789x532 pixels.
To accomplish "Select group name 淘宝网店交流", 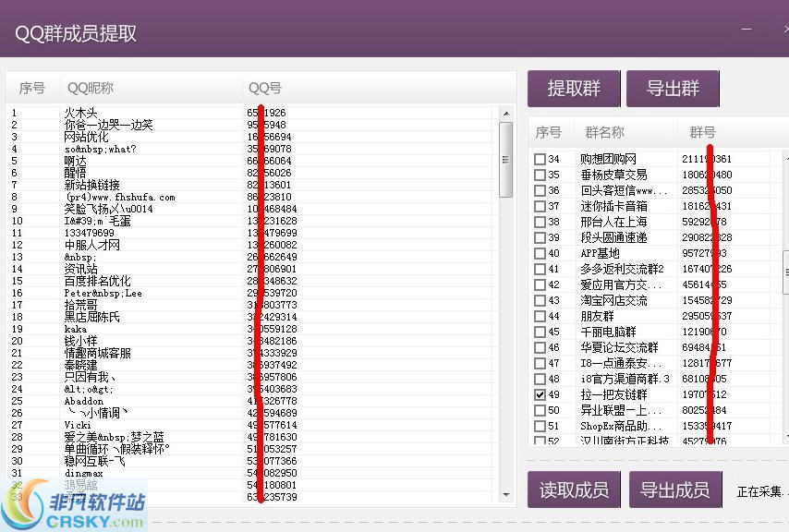I will tap(613, 301).
